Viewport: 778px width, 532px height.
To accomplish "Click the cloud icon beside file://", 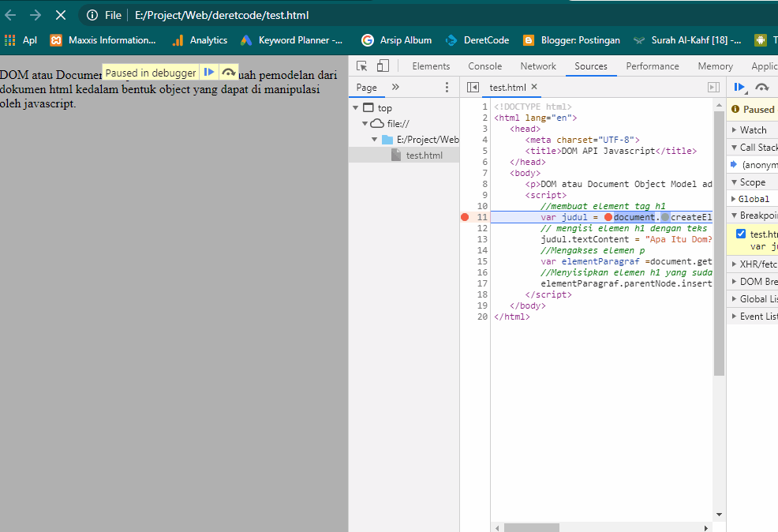I will pyautogui.click(x=378, y=123).
